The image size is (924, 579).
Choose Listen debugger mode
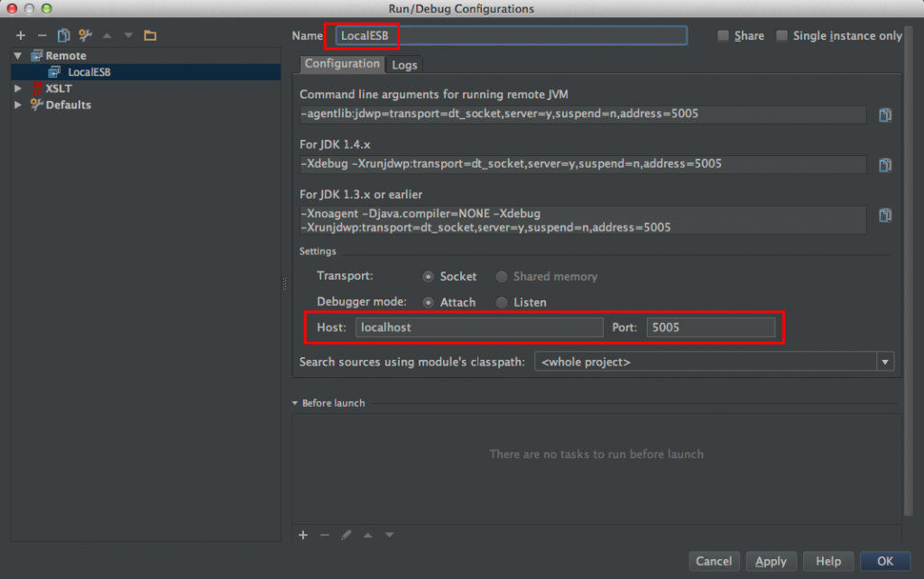(502, 302)
